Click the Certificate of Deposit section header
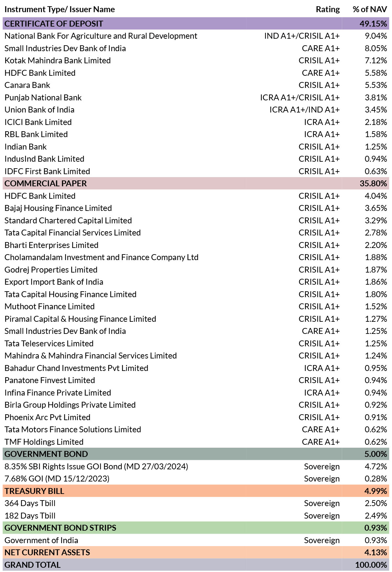The height and width of the screenshot is (572, 392). 196,24
